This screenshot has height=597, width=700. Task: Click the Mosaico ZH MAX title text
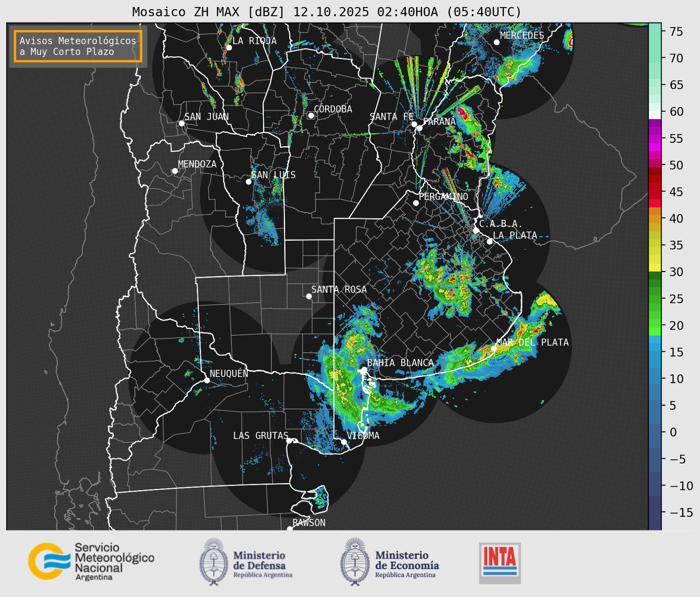pos(327,12)
